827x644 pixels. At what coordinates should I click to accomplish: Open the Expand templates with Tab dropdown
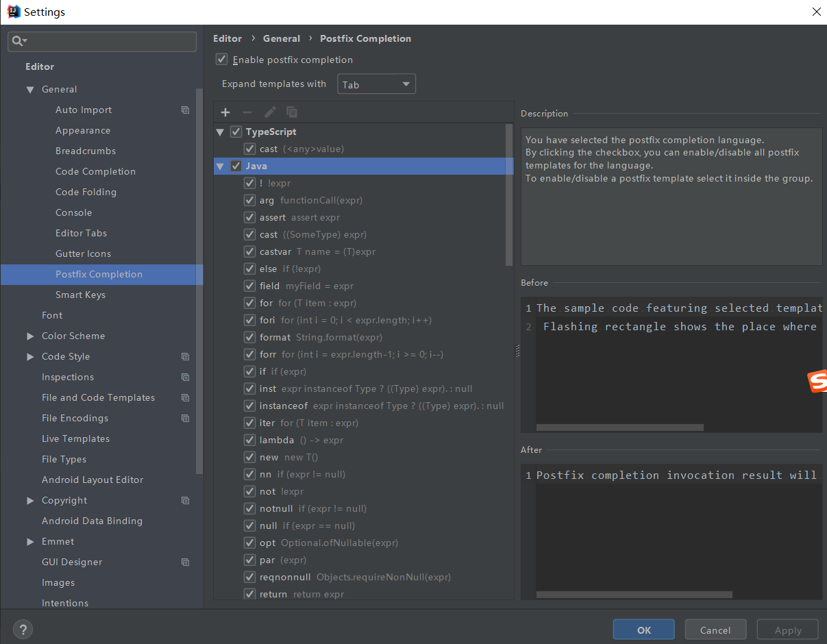[376, 84]
